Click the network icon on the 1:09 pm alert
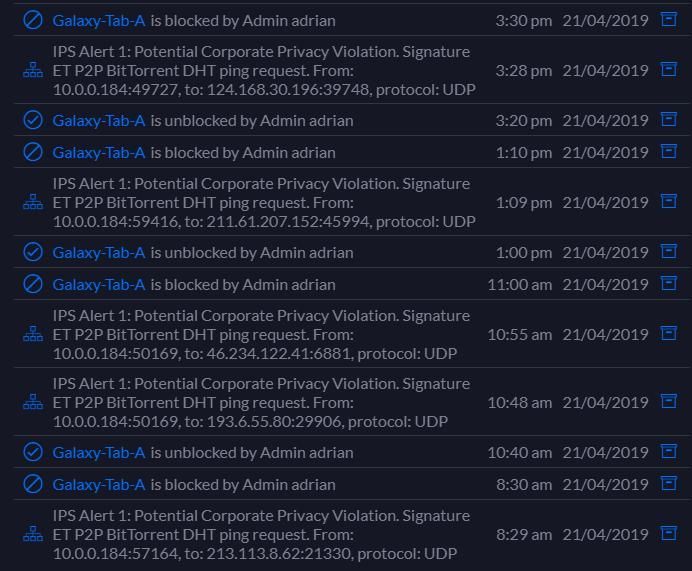This screenshot has height=571, width=692. (33, 202)
